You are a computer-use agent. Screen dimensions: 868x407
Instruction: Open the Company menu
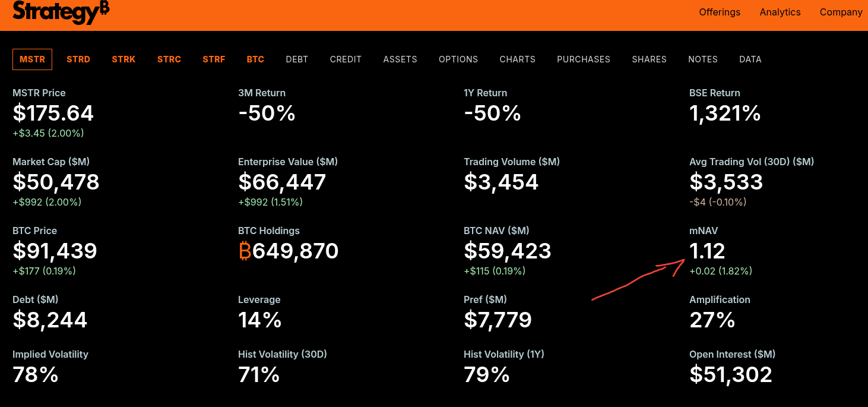pos(841,12)
